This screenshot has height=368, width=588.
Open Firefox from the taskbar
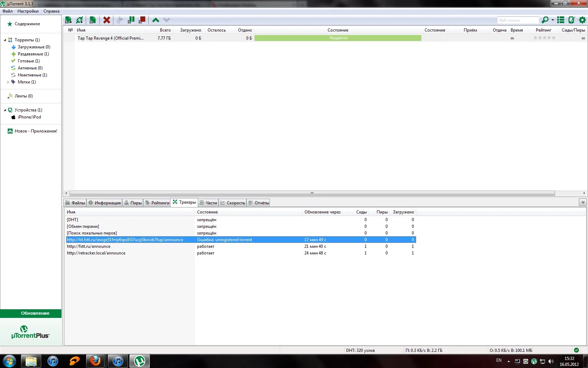[x=95, y=361]
